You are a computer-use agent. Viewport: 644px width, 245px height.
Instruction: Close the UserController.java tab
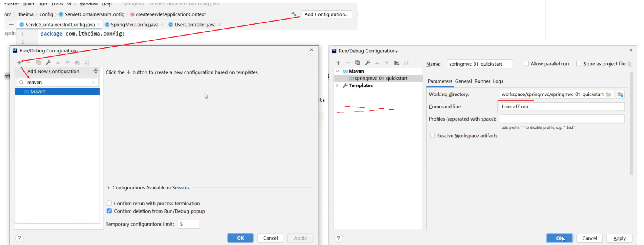(x=219, y=25)
